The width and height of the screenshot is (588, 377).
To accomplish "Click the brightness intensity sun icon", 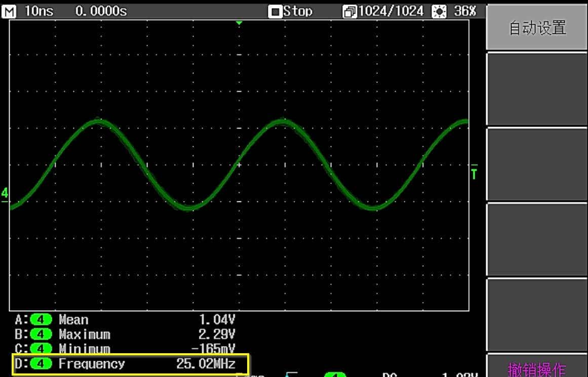I will pos(439,12).
